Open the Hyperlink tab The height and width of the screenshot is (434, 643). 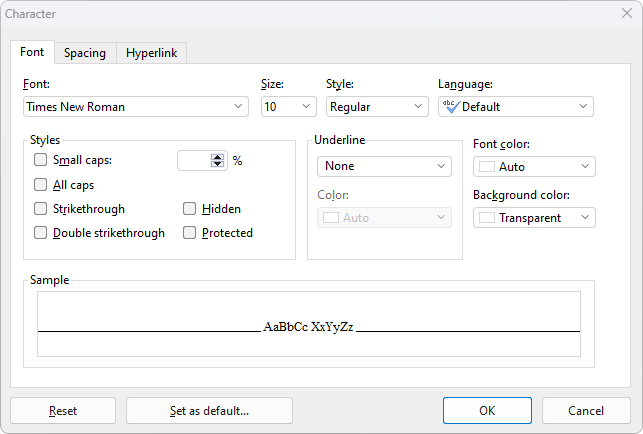click(x=151, y=53)
